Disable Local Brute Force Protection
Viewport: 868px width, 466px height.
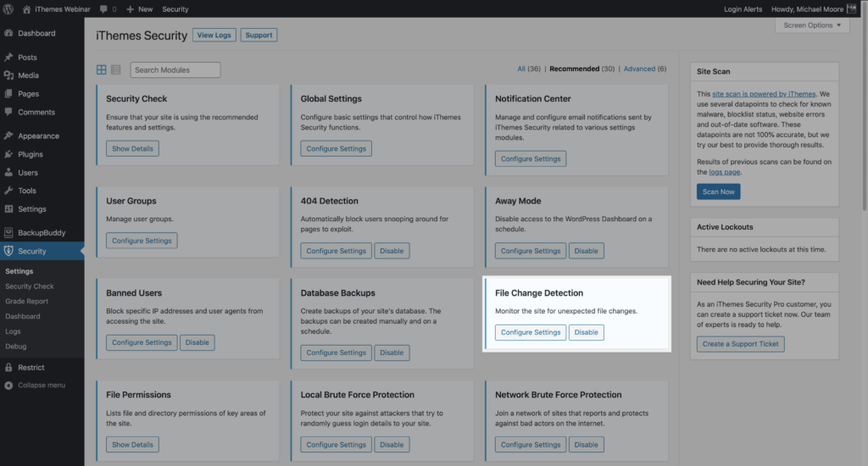tap(392, 445)
